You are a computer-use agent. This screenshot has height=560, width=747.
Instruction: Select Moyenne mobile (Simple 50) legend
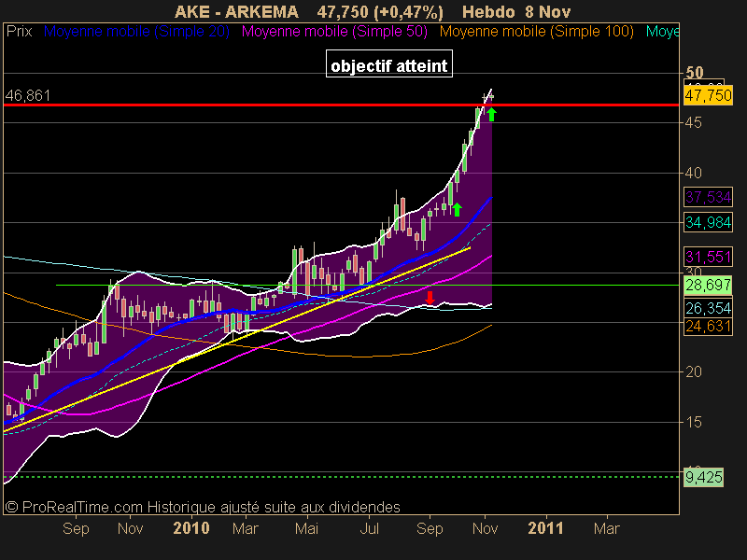(x=334, y=32)
